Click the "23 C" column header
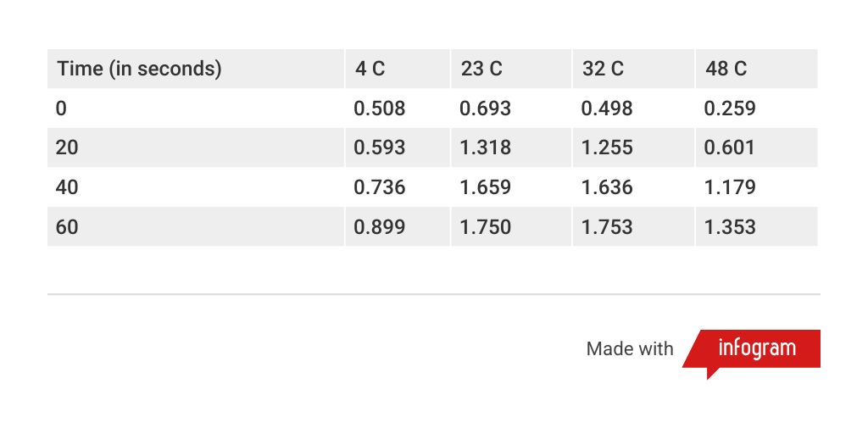The image size is (868, 434). (x=481, y=69)
